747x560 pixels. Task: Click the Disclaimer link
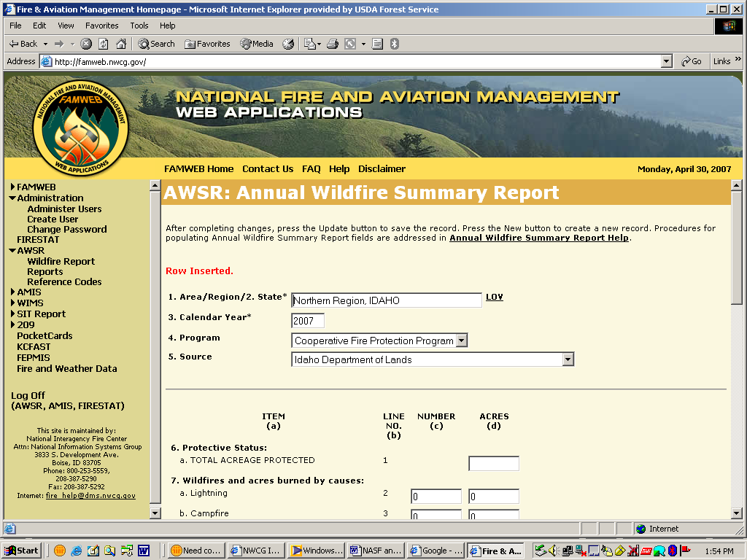382,168
